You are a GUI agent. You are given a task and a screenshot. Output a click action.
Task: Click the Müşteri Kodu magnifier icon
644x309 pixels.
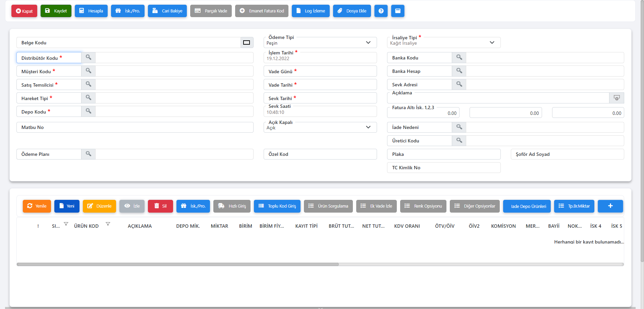(88, 71)
